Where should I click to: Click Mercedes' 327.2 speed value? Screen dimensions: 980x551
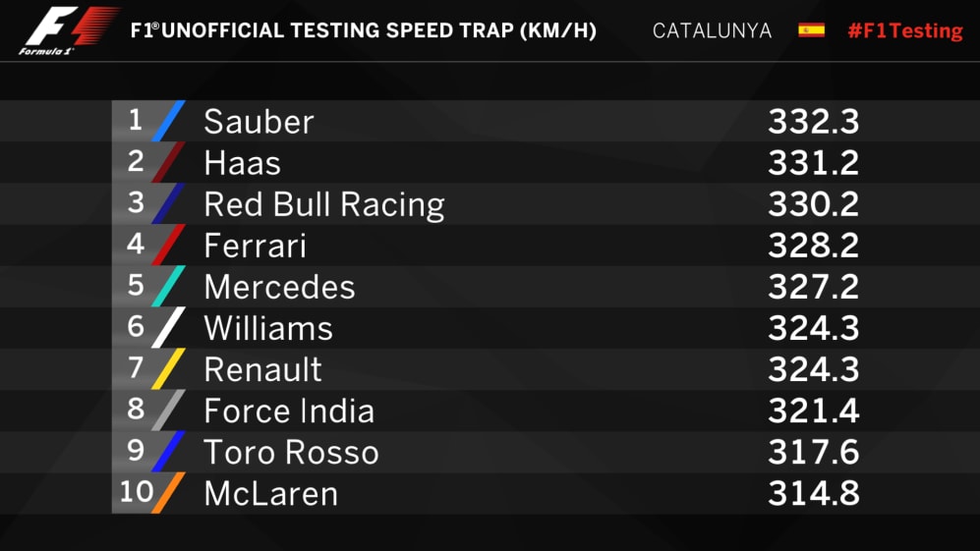pos(813,287)
